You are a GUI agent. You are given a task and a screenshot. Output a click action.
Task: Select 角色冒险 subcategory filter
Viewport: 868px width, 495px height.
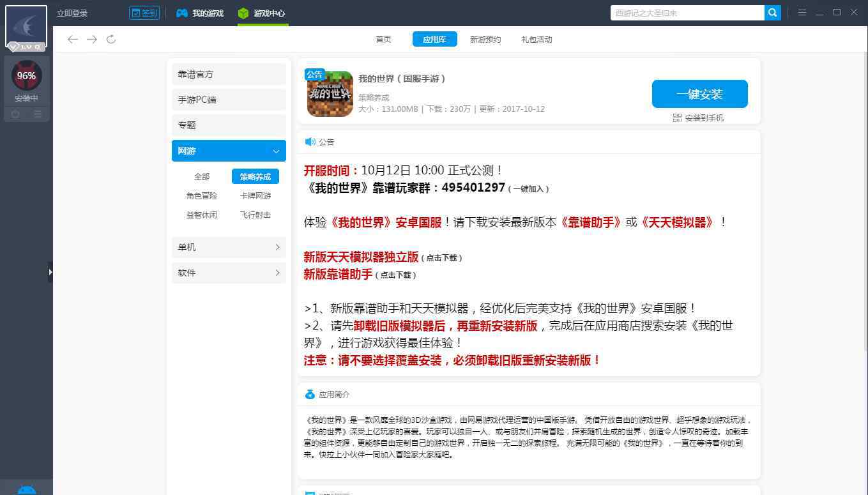[202, 196]
